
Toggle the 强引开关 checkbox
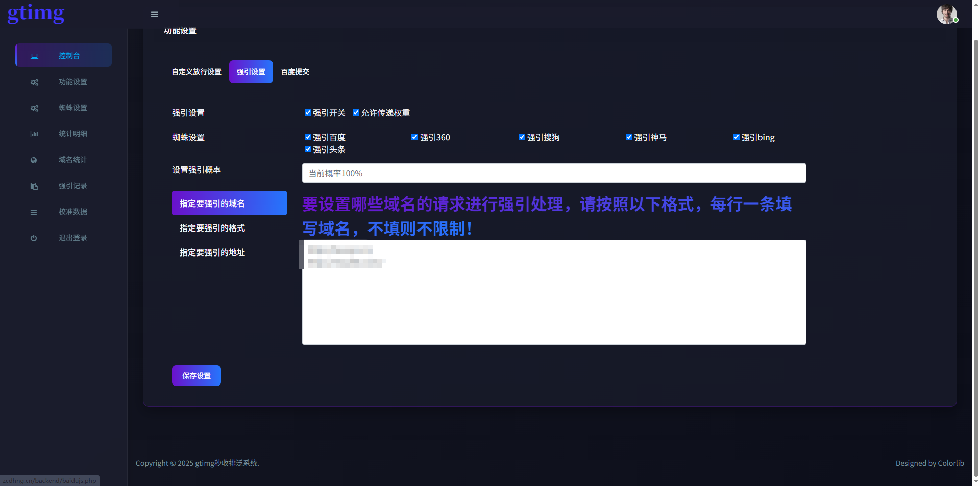(x=308, y=113)
